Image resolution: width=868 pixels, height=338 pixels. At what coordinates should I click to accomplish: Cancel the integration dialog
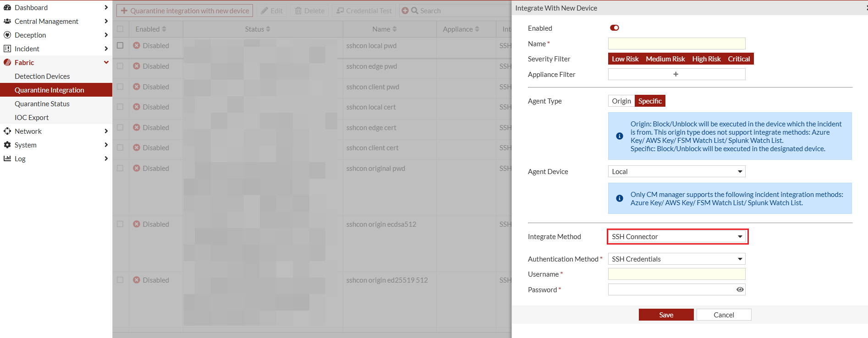[x=724, y=315]
